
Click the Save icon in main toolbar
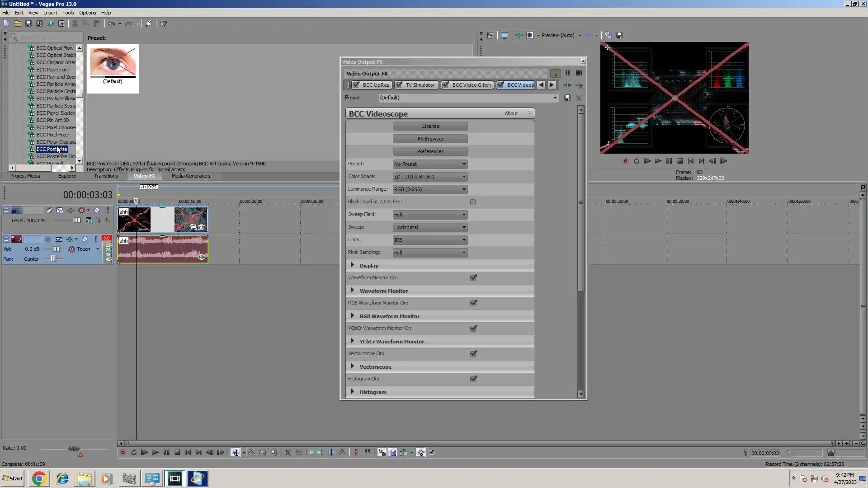click(28, 23)
